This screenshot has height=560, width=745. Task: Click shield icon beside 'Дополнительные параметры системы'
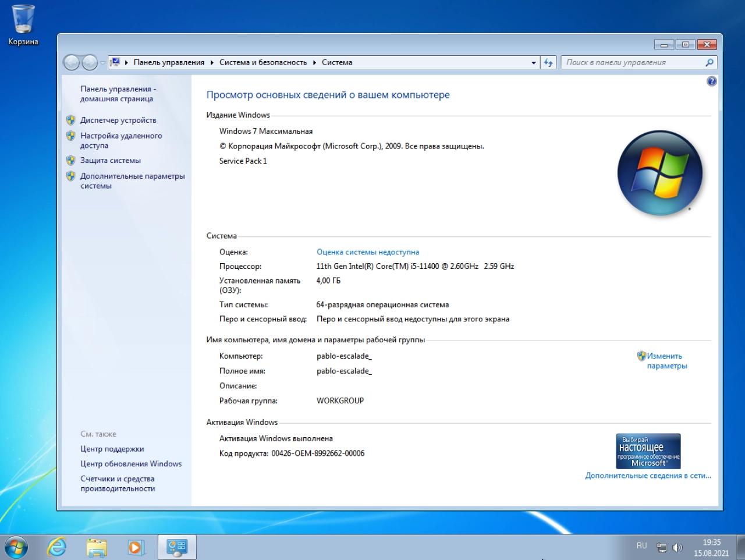tap(71, 176)
